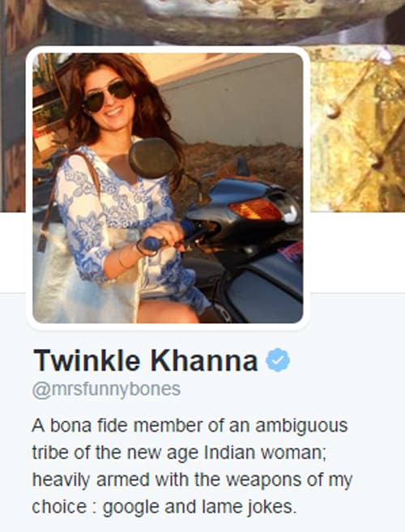The height and width of the screenshot is (532, 405).
Task: Click the word "Twinkle" in the display name
Action: point(87,360)
